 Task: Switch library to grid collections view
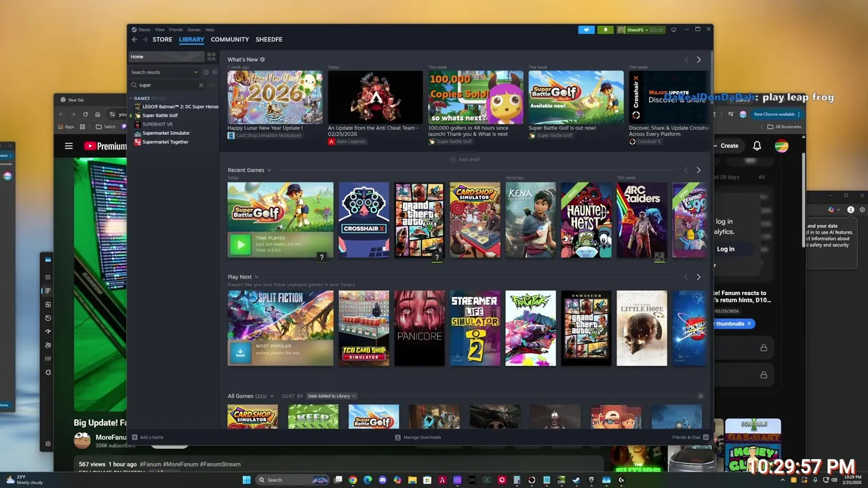pyautogui.click(x=211, y=57)
